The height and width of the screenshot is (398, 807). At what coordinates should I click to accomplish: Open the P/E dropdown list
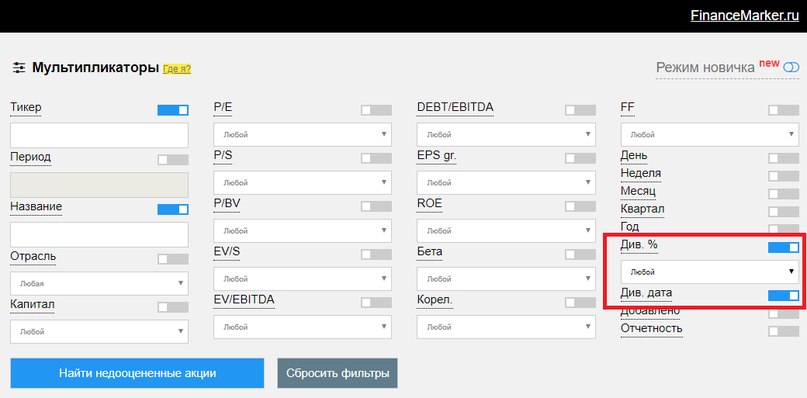(x=303, y=134)
